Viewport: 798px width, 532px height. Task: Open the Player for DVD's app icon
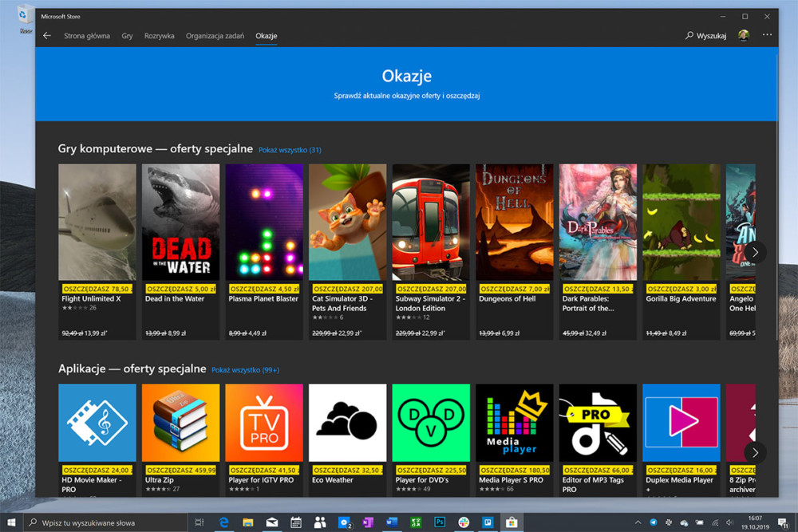431,423
